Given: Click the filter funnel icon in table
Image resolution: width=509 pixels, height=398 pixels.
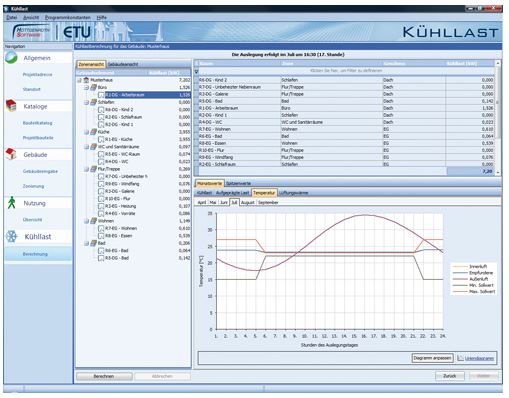Looking at the screenshot, I should [196, 71].
